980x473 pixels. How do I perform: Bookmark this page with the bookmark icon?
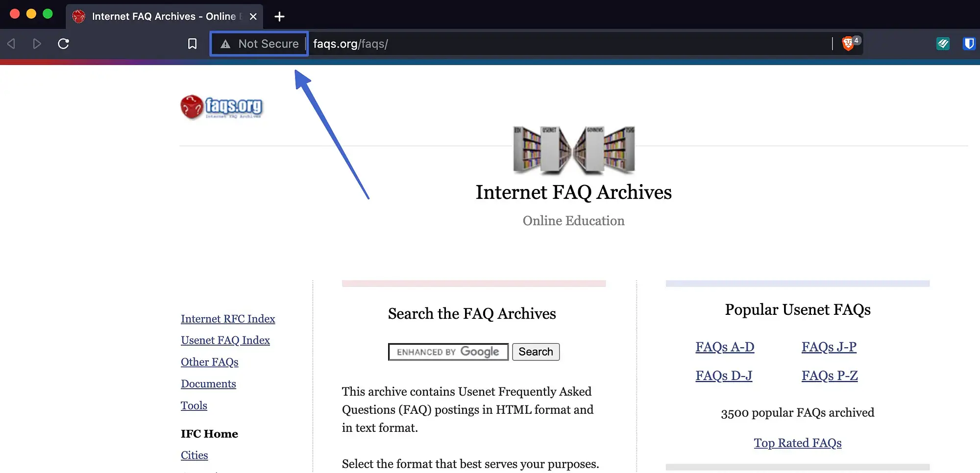(193, 44)
